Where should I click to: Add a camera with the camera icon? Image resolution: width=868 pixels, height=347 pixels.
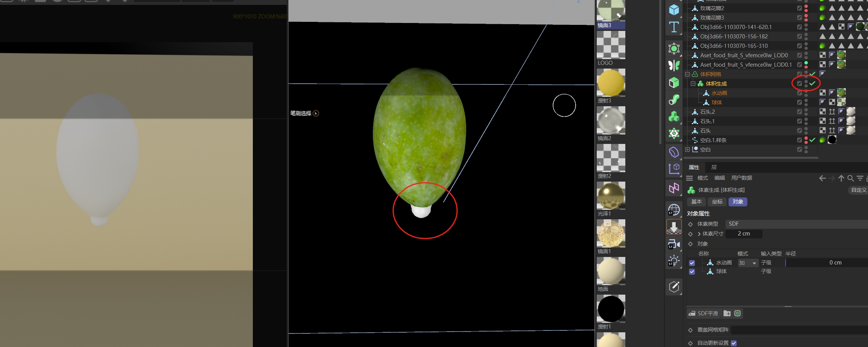coord(674,244)
